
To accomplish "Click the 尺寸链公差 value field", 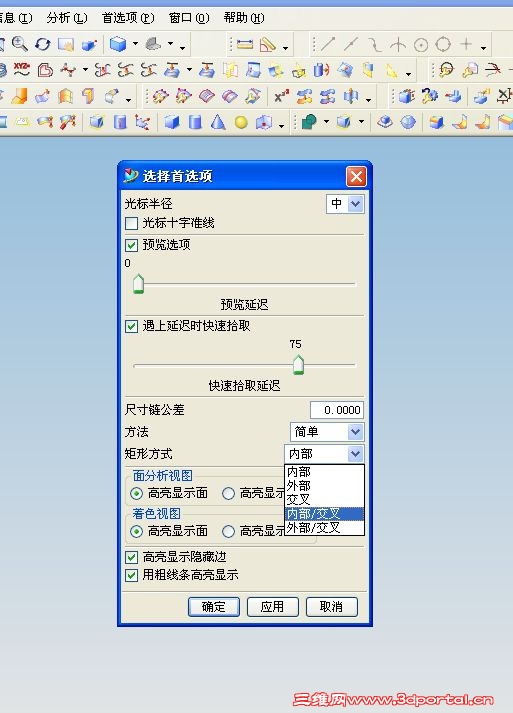I will click(x=337, y=410).
